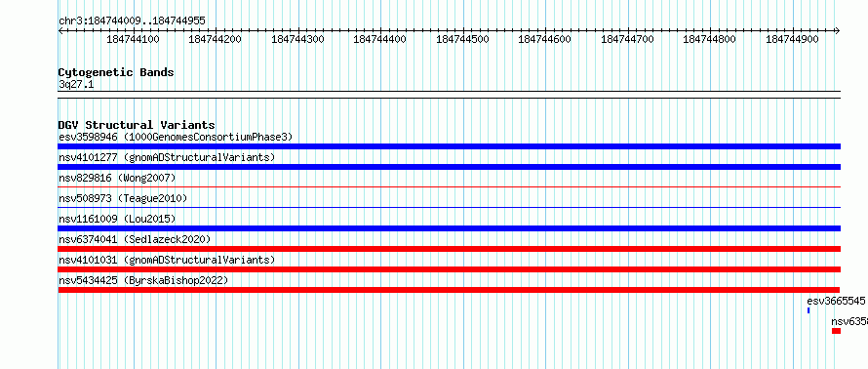
Task: Click ruler position 184744800
Action: tap(710, 39)
